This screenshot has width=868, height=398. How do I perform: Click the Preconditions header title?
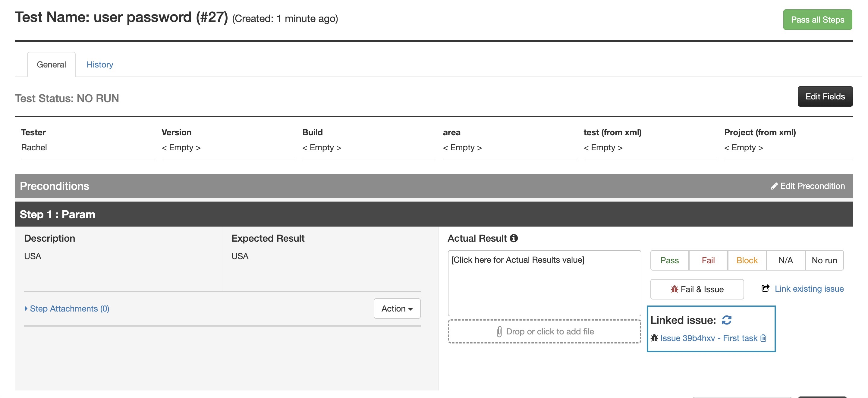pos(55,186)
